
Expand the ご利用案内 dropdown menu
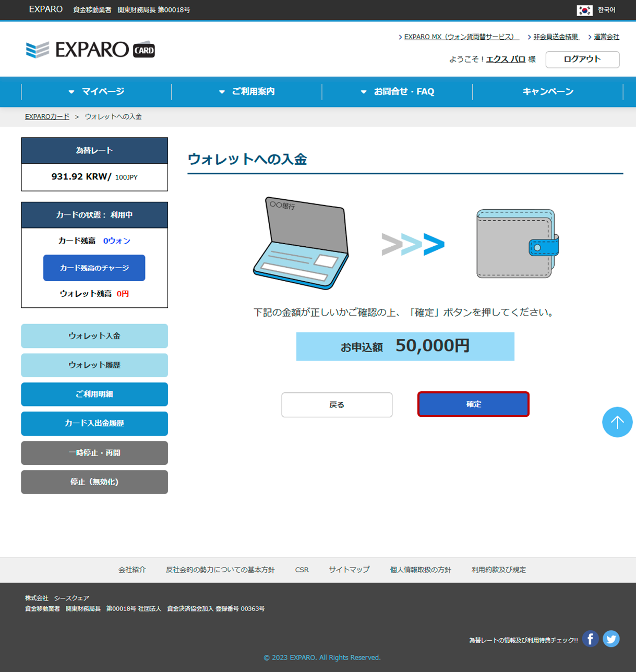tap(247, 92)
